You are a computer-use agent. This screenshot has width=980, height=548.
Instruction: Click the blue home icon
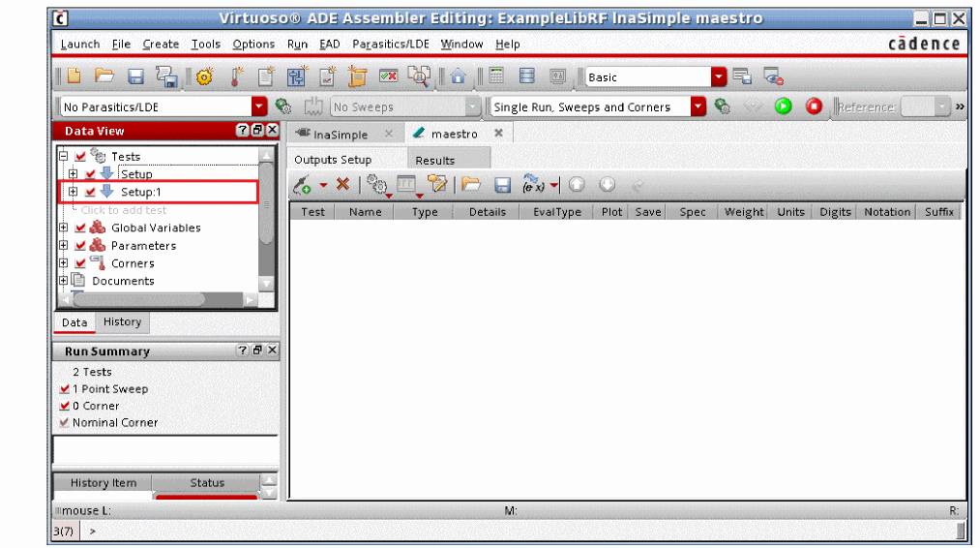459,76
